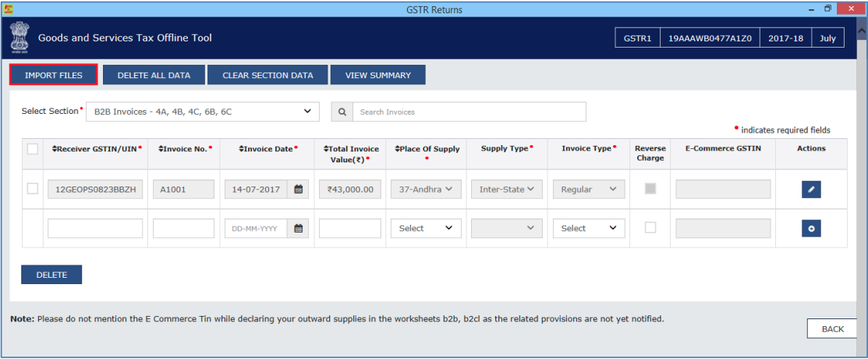
Task: Click the CLEAR SECTION DATA button
Action: pyautogui.click(x=268, y=75)
